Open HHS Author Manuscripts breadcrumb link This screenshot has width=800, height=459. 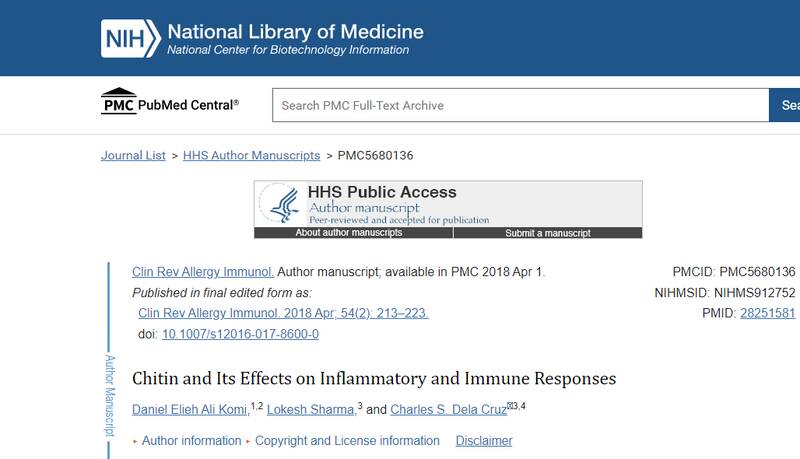click(251, 155)
